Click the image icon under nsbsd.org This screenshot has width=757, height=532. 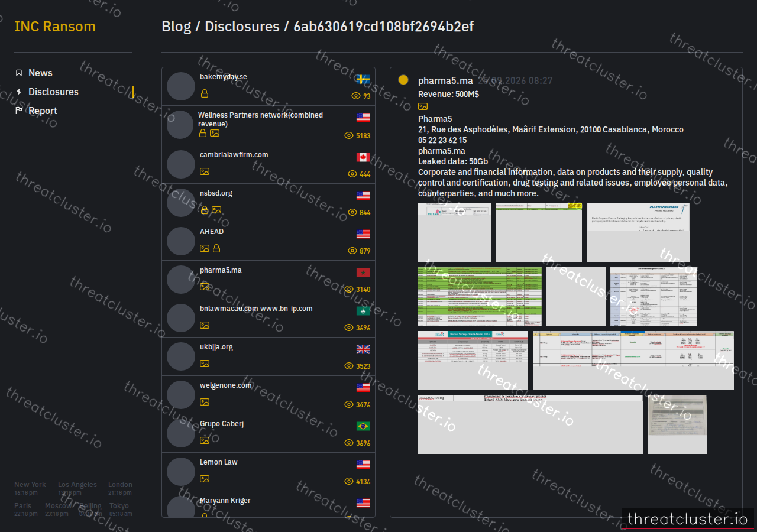216,210
